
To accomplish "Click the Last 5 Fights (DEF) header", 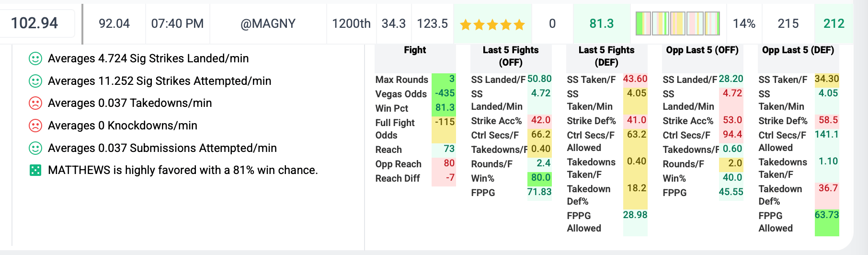I will point(606,56).
